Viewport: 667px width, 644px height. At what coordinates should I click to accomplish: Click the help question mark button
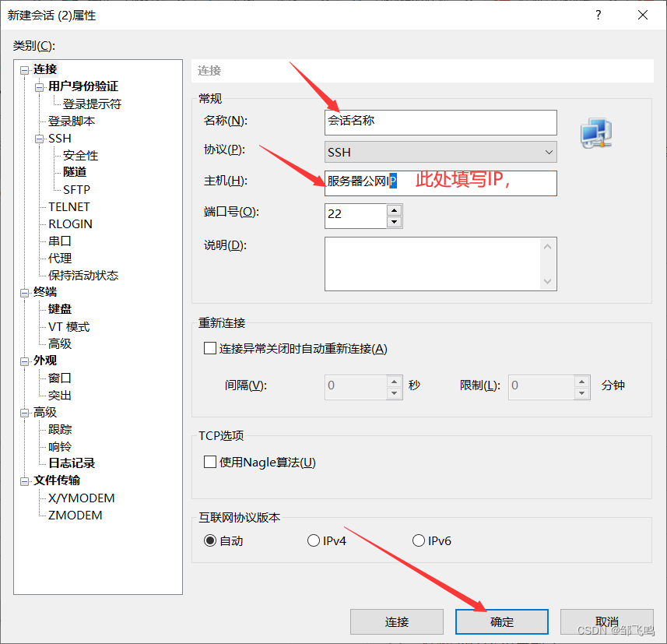tap(599, 16)
